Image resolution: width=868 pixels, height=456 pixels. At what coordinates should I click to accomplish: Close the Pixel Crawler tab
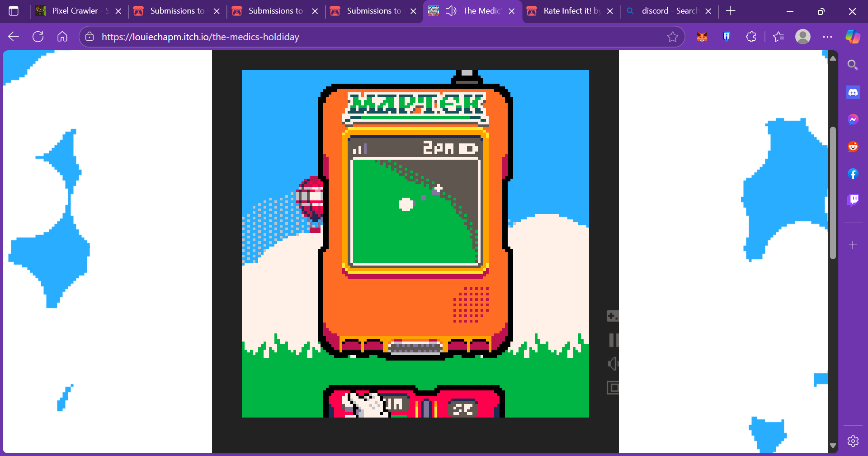(118, 11)
